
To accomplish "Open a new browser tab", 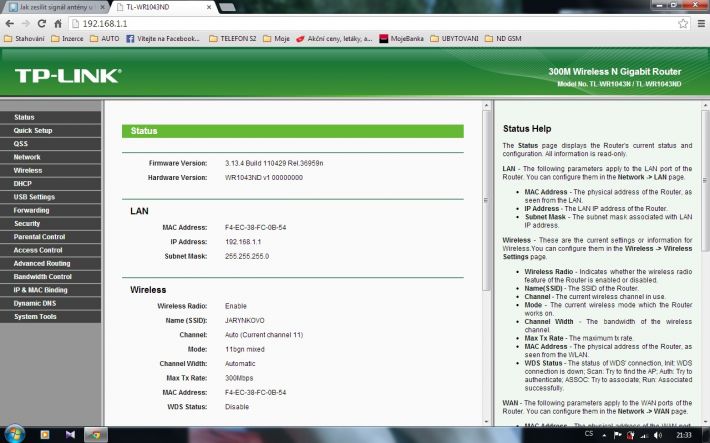I will pyautogui.click(x=227, y=8).
